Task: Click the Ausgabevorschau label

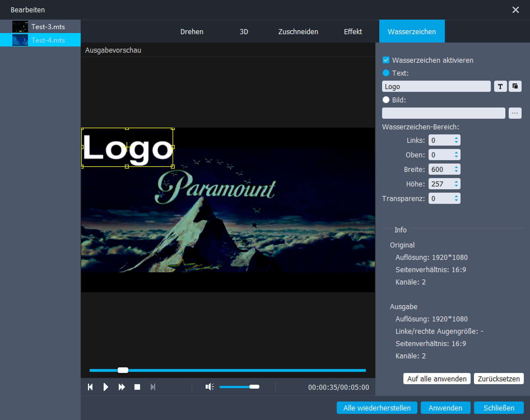Action: coord(113,50)
